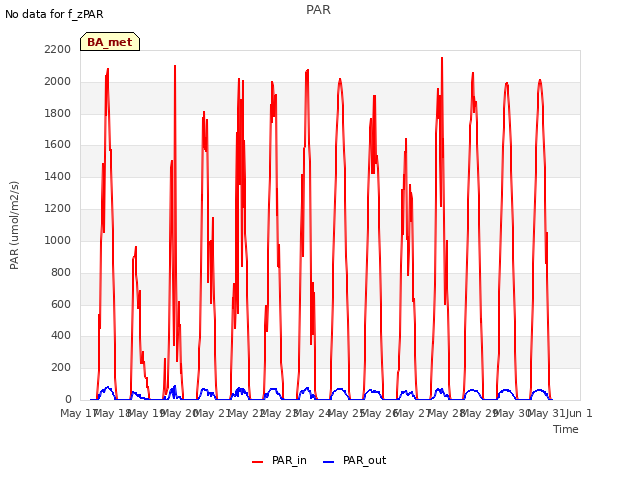Image resolution: width=640 pixels, height=480 pixels.
Task: Click the 1400 y-axis tick label
Action: tap(58, 176)
